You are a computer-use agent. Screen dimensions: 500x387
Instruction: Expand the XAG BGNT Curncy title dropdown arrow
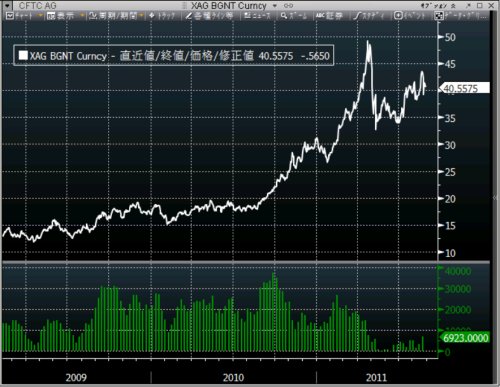275,6
